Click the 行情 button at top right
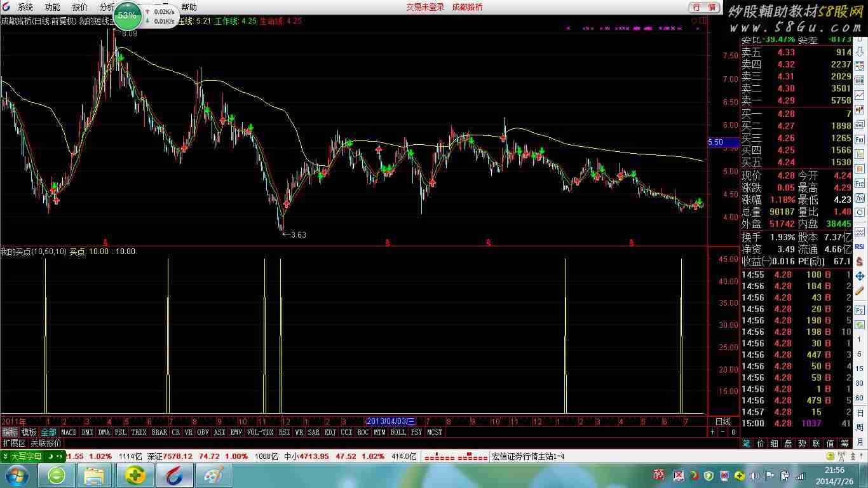 [705, 7]
